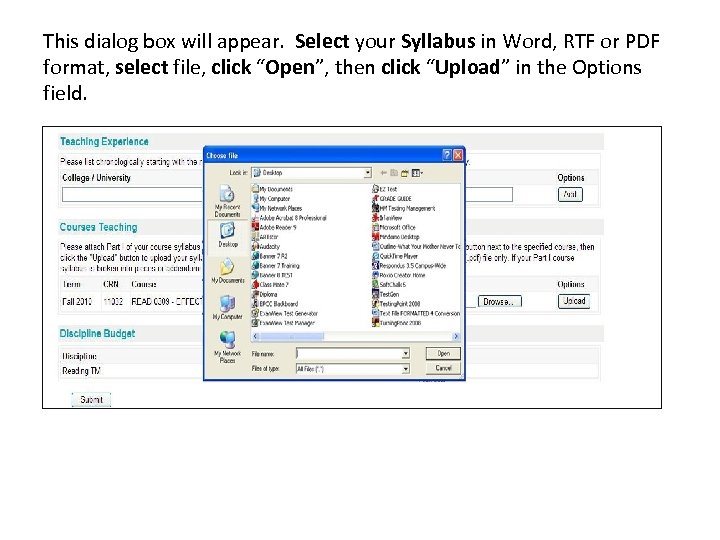The width and height of the screenshot is (720, 540).
Task: Select Outline What Your Mother Never document
Action: coord(416,247)
